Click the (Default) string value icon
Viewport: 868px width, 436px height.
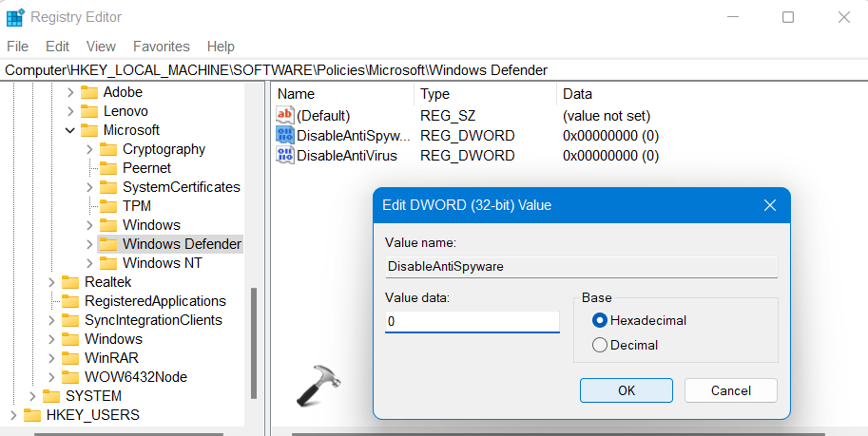285,116
